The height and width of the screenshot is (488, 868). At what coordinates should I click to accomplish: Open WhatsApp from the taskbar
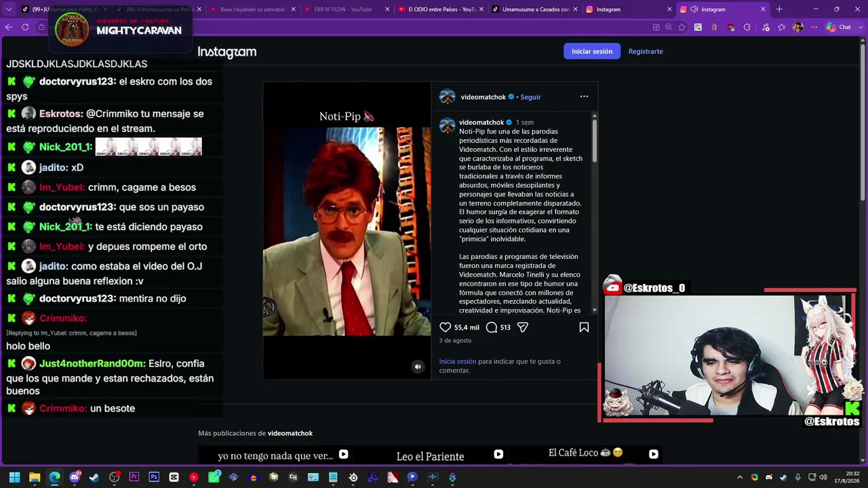[x=214, y=477]
